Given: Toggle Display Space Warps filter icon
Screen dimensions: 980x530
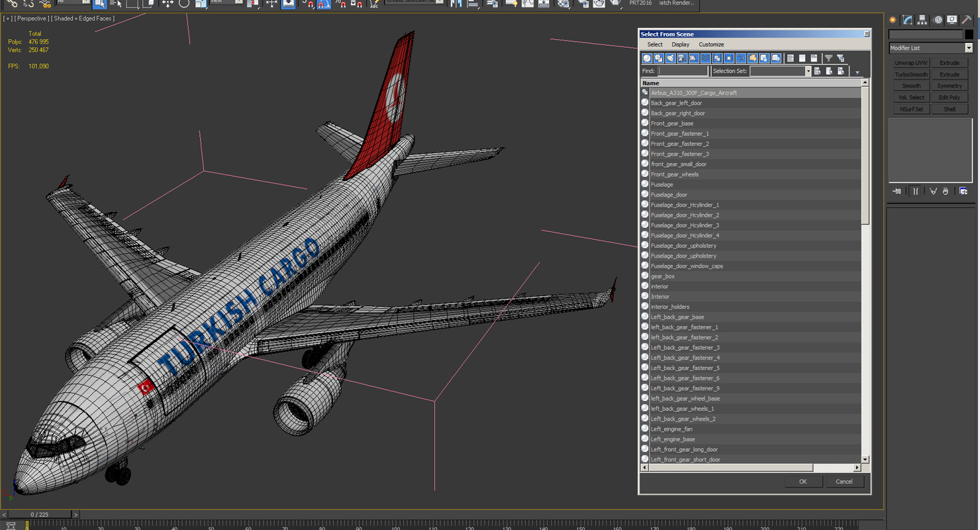Looking at the screenshot, I should pos(706,58).
